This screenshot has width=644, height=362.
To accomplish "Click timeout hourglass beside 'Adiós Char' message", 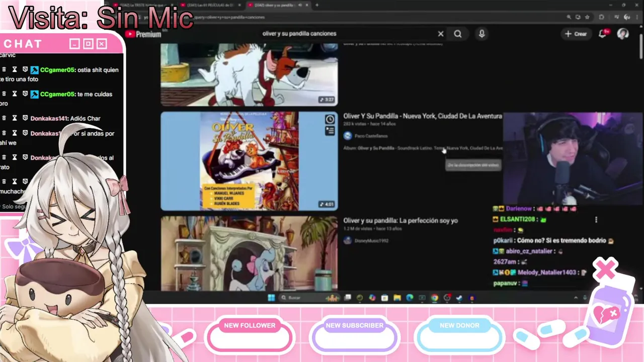I will tap(15, 118).
